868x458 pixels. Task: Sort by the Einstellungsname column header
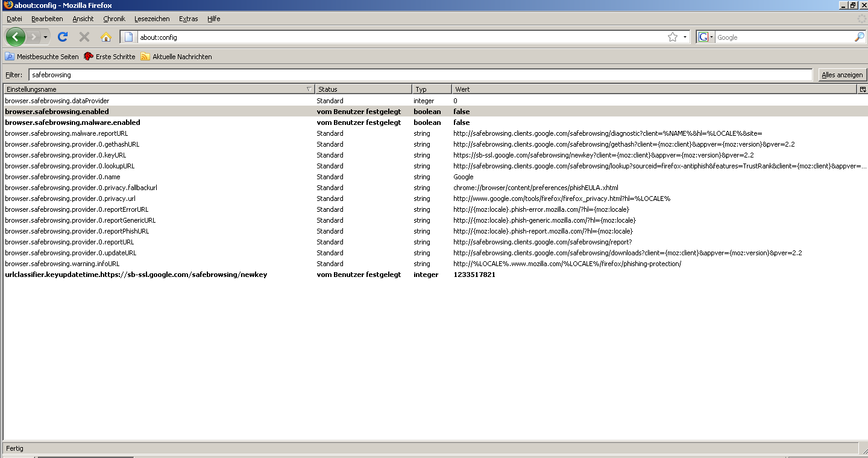pos(159,89)
